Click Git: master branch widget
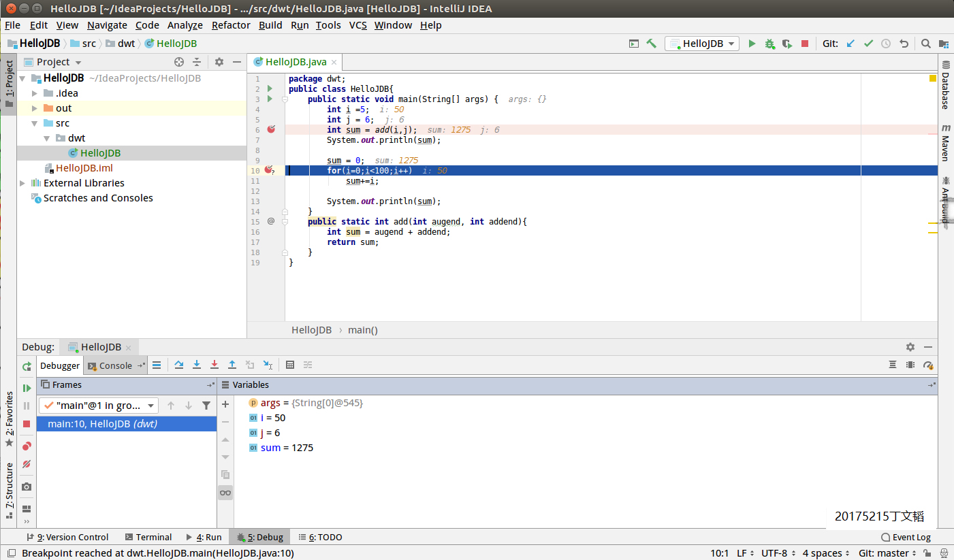This screenshot has height=560, width=954. tap(889, 553)
